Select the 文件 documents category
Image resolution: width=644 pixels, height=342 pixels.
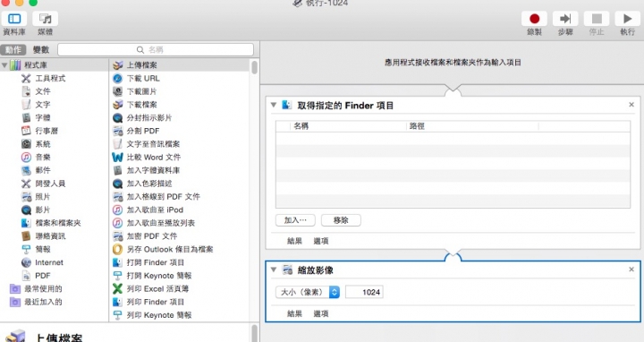point(43,91)
